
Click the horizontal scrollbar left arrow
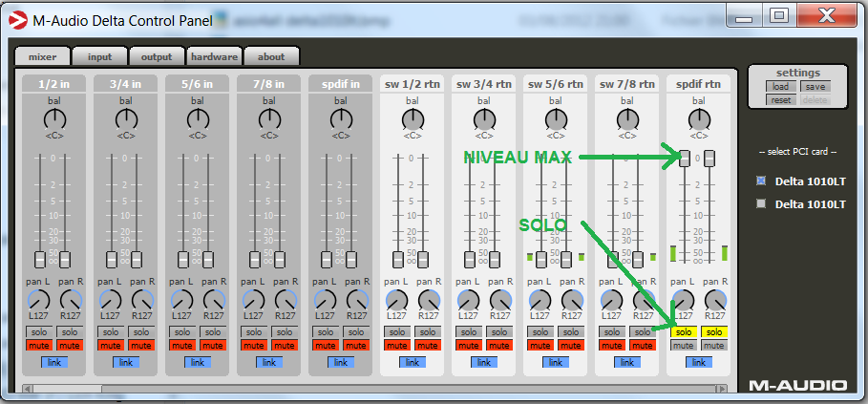pos(27,389)
